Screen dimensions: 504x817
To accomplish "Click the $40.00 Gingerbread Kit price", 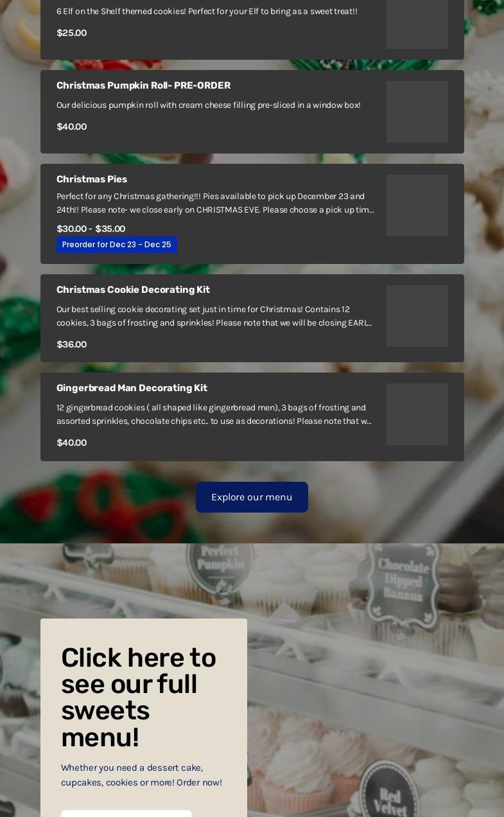I will click(71, 443).
